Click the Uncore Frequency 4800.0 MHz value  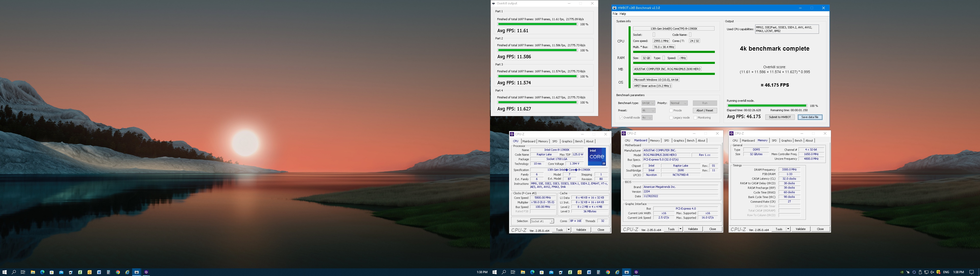tap(811, 159)
